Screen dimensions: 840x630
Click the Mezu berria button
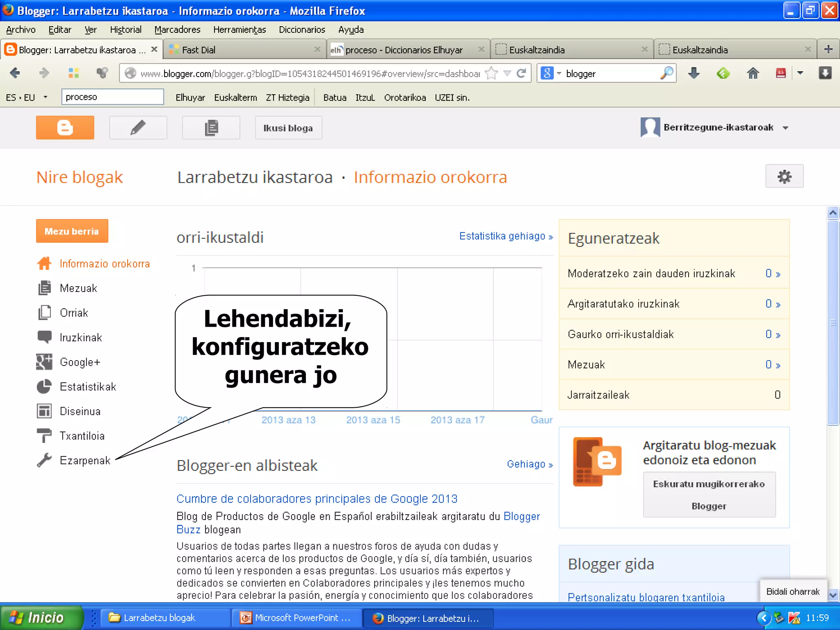click(72, 231)
